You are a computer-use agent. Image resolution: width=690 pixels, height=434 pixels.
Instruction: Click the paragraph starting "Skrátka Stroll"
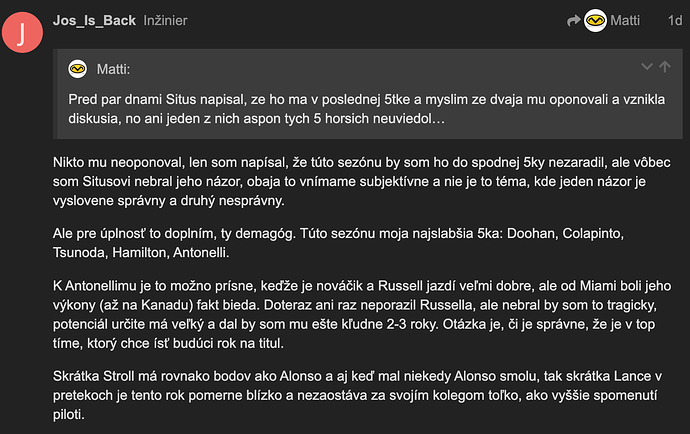click(x=357, y=395)
